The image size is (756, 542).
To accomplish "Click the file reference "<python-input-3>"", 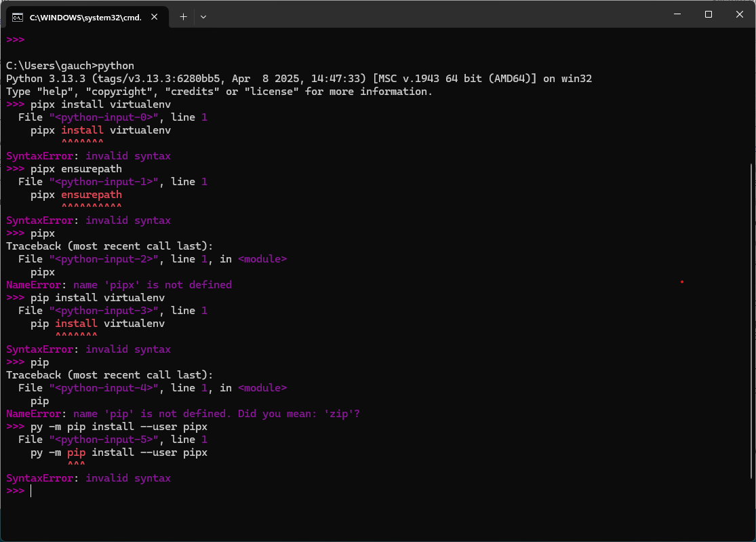I will [x=104, y=311].
